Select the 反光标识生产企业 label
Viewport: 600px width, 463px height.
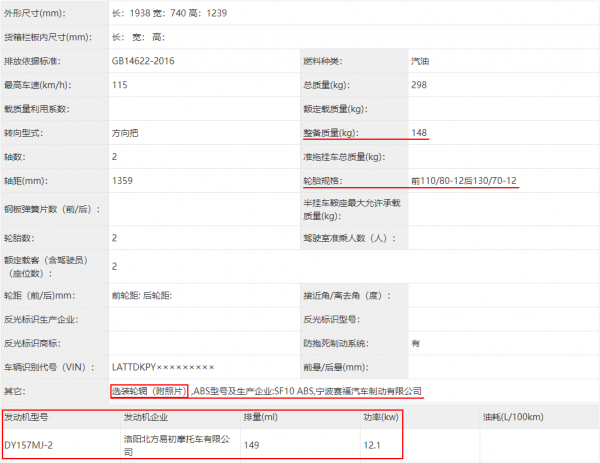(41, 320)
